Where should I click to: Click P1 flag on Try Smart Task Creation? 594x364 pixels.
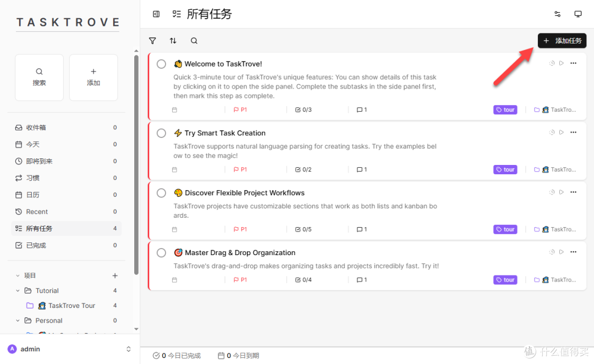pyautogui.click(x=240, y=170)
